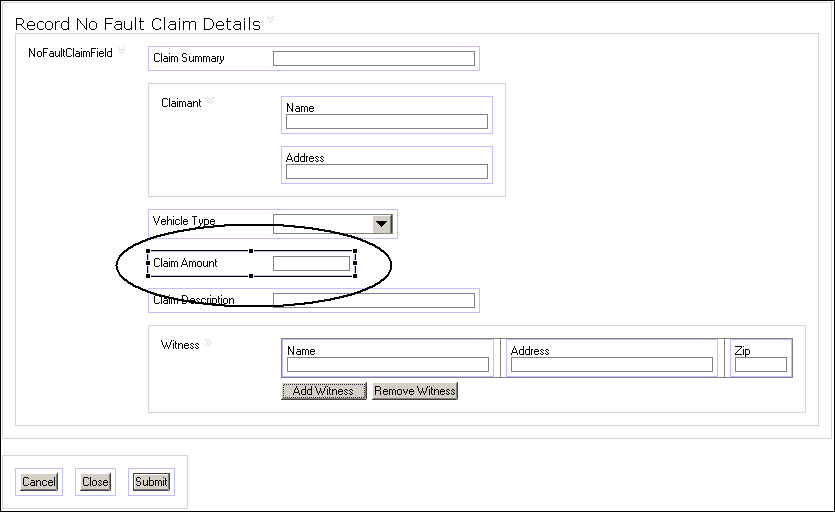The width and height of the screenshot is (835, 512).
Task: Select the Vehicle Type label
Action: 184,221
